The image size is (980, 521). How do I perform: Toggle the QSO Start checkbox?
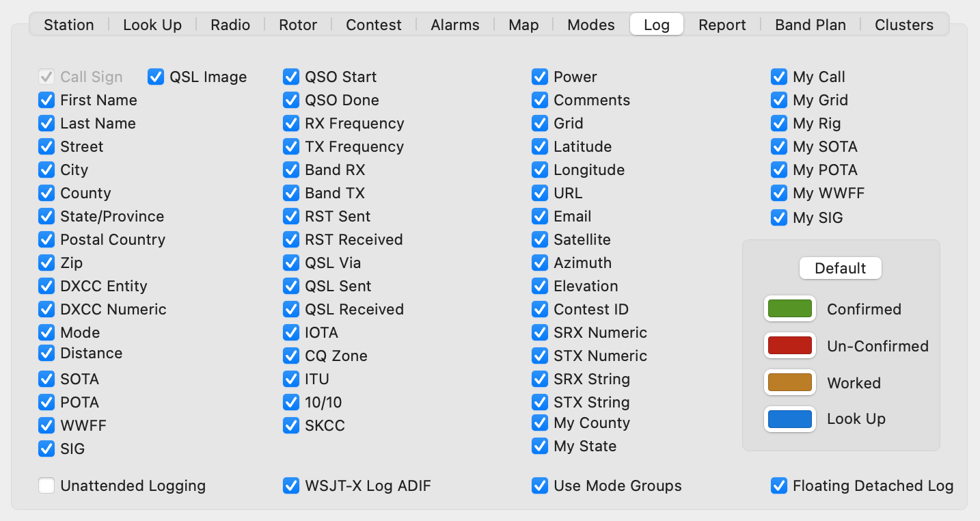click(292, 77)
